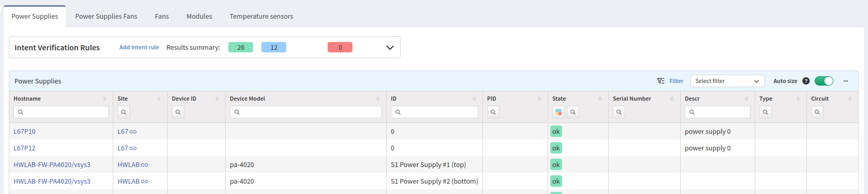The image size is (868, 194).
Task: Click the Filter button in table header
Action: tap(670, 81)
